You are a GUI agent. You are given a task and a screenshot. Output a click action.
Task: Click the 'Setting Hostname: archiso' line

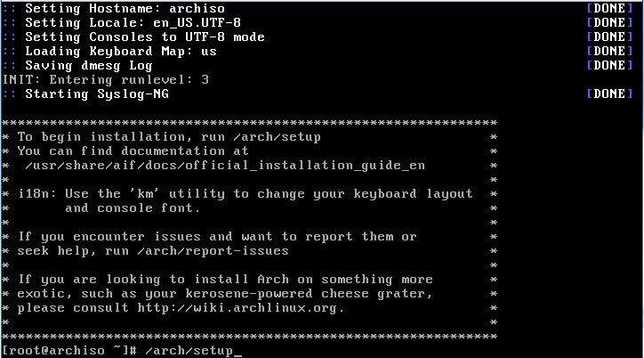click(125, 8)
